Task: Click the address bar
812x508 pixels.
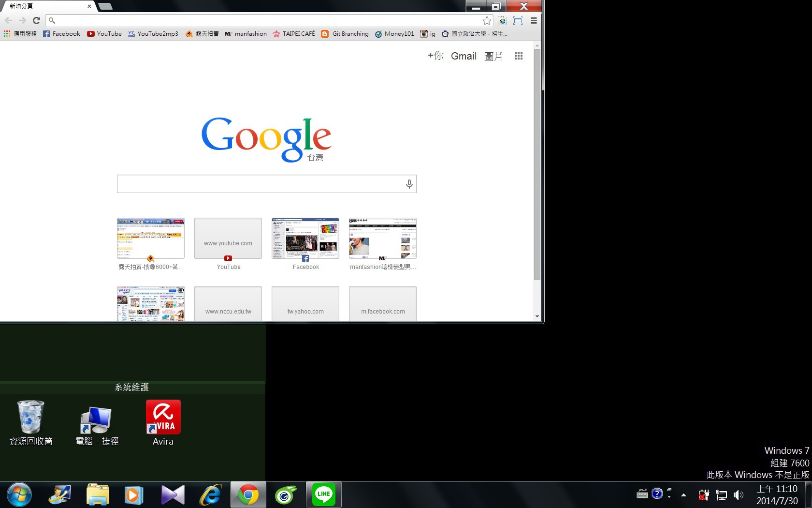Action: (269, 20)
